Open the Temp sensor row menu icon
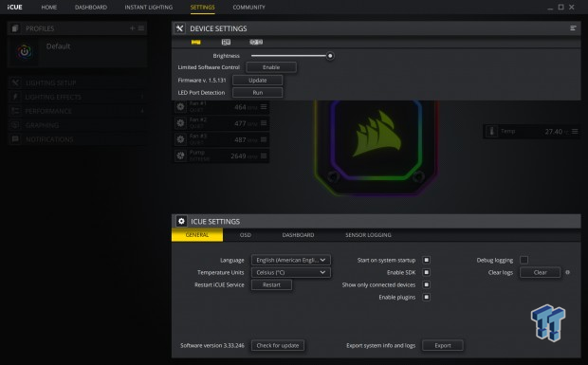Screen dimensions: 588x365 coord(575,131)
